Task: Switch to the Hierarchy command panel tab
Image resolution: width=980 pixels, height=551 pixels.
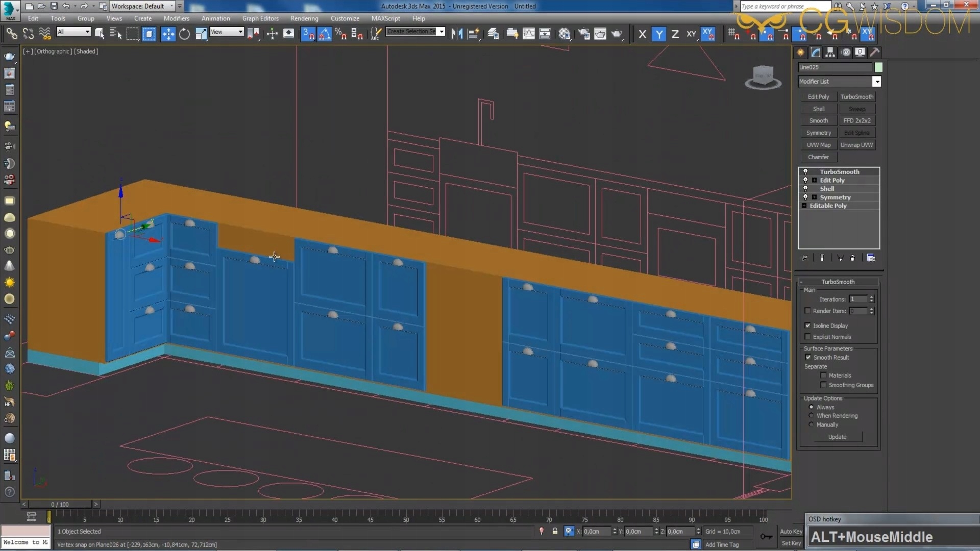Action: click(830, 53)
